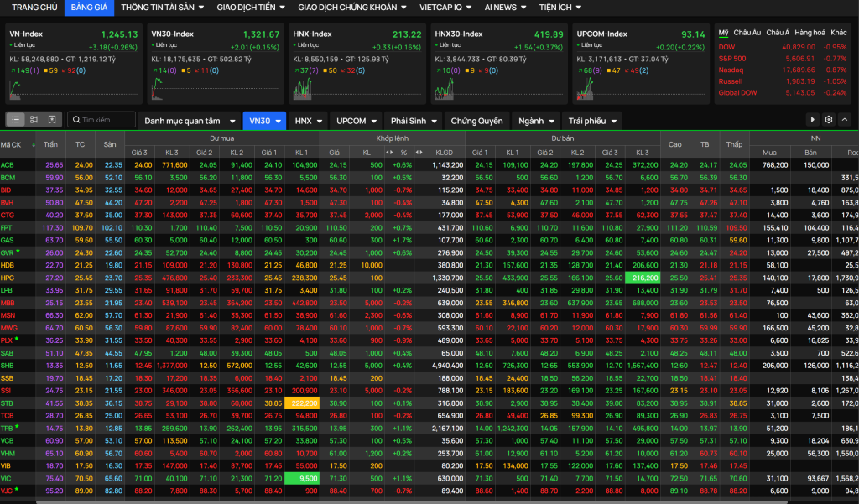Click the green 9,500 cell in VIC row
This screenshot has width=859, height=504.
tap(302, 478)
